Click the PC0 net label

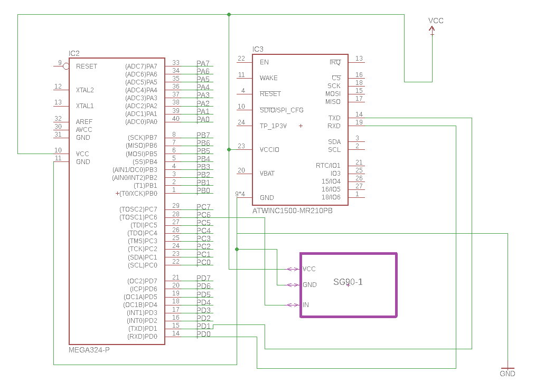[204, 262]
